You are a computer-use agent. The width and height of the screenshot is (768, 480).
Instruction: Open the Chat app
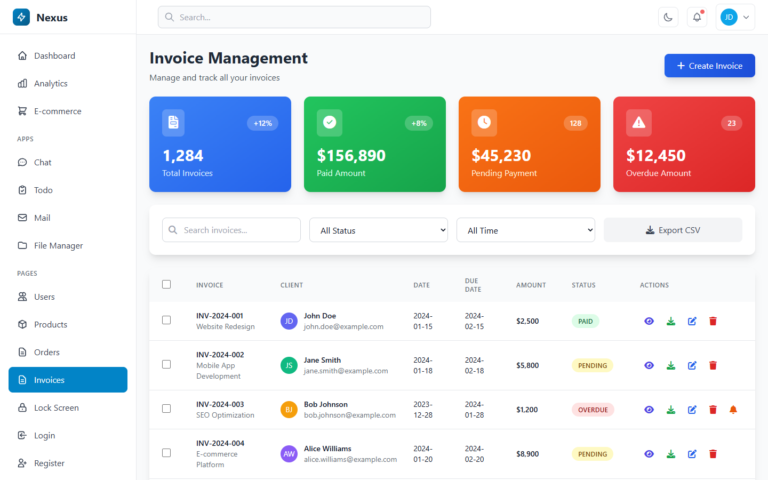click(x=68, y=163)
